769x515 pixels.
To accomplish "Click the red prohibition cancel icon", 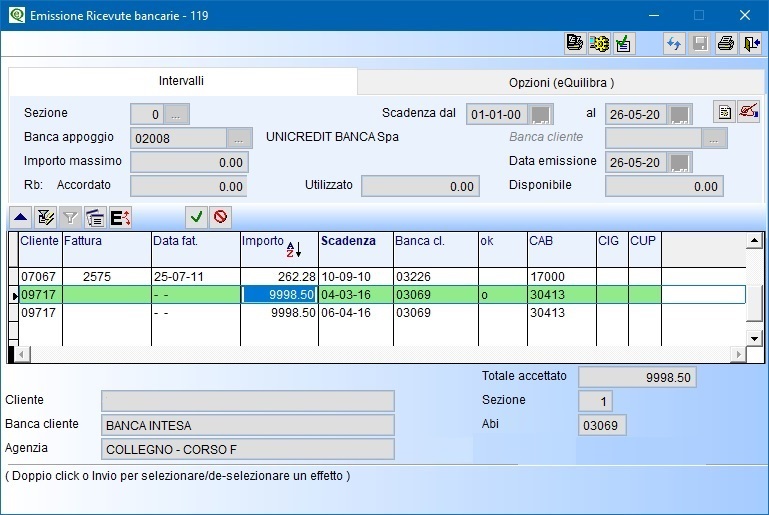I will tap(220, 216).
